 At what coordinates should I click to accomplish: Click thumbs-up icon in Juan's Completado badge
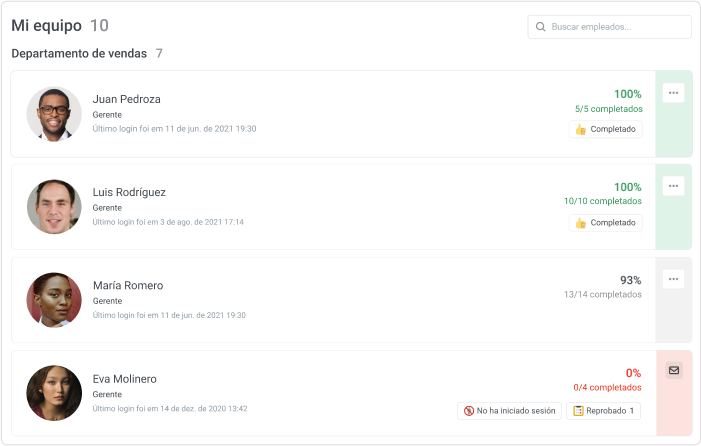click(580, 130)
